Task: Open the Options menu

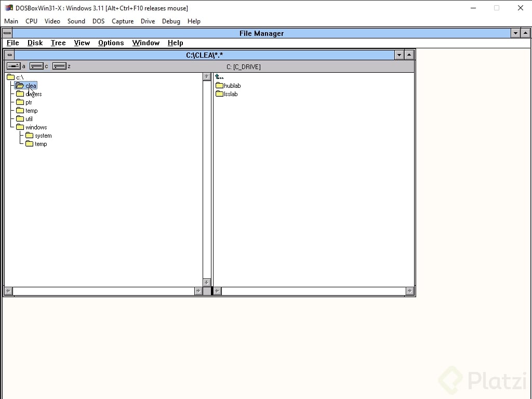Action: [111, 43]
